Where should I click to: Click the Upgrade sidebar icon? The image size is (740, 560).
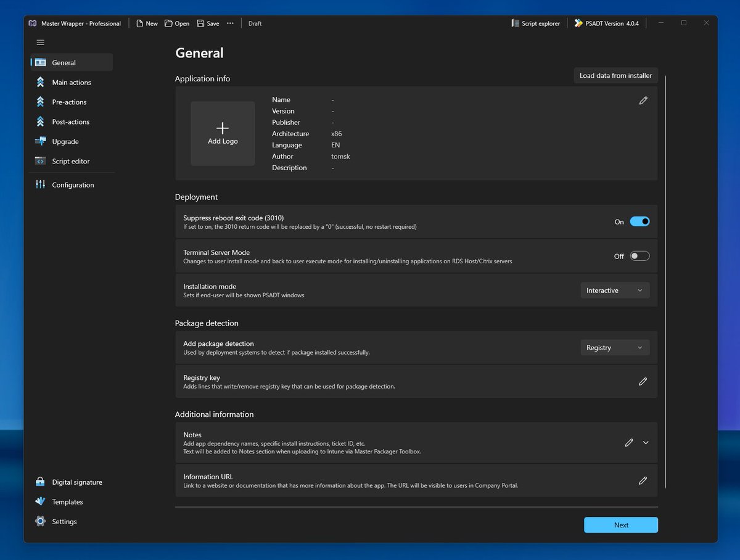pyautogui.click(x=40, y=141)
